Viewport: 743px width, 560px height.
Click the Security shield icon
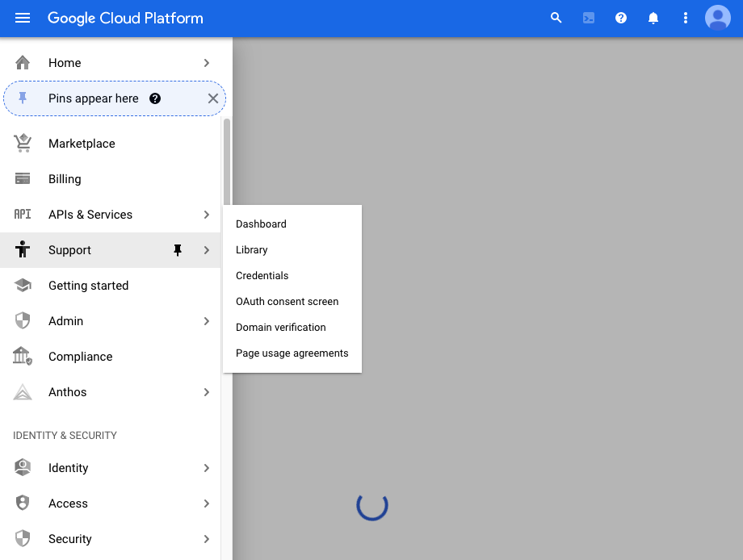(23, 538)
